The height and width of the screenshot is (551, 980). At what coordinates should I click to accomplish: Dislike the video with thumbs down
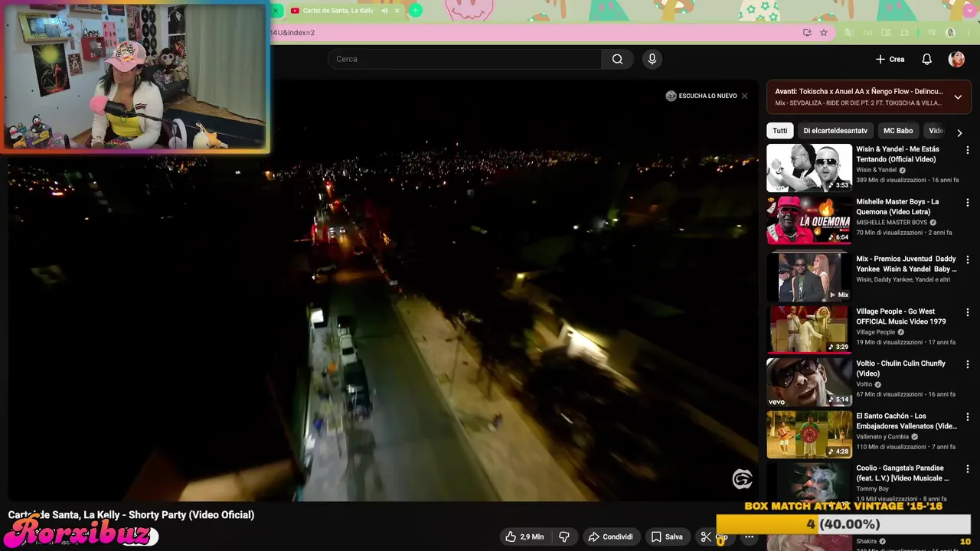pyautogui.click(x=564, y=536)
